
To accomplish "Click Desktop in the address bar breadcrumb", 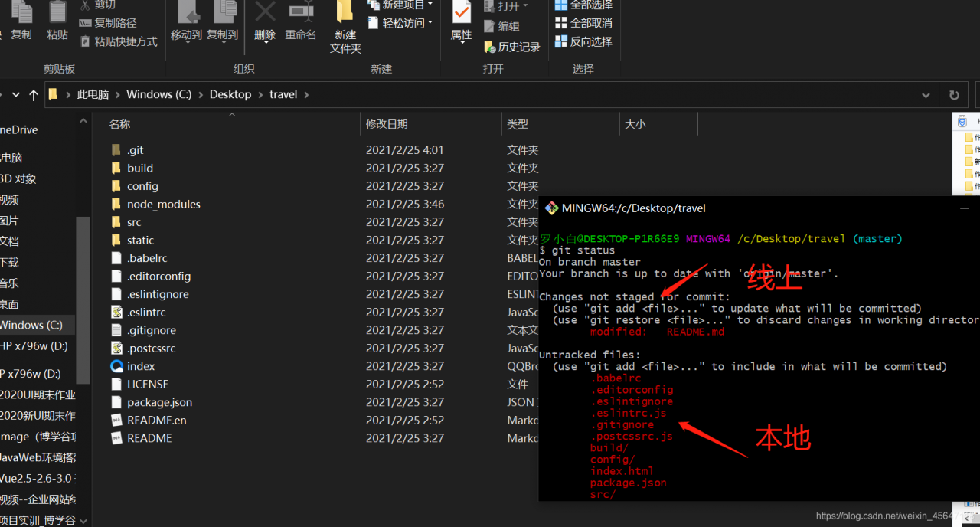I will [230, 95].
